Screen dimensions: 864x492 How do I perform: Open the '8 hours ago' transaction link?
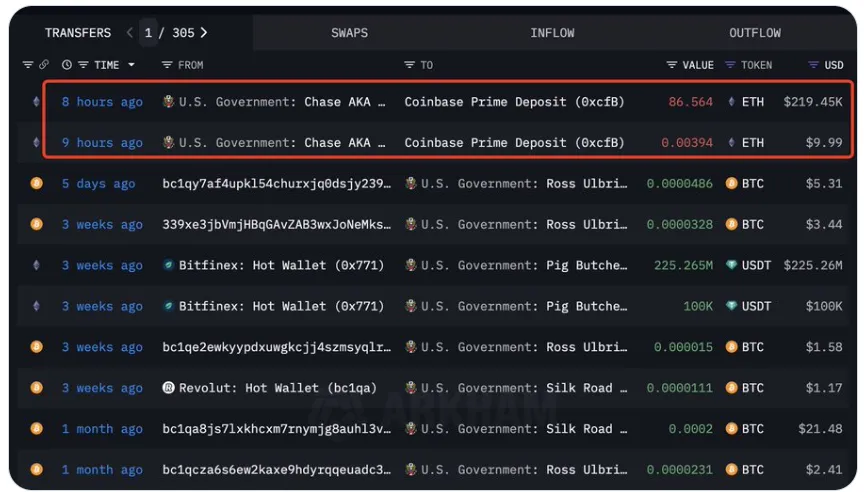click(x=102, y=102)
